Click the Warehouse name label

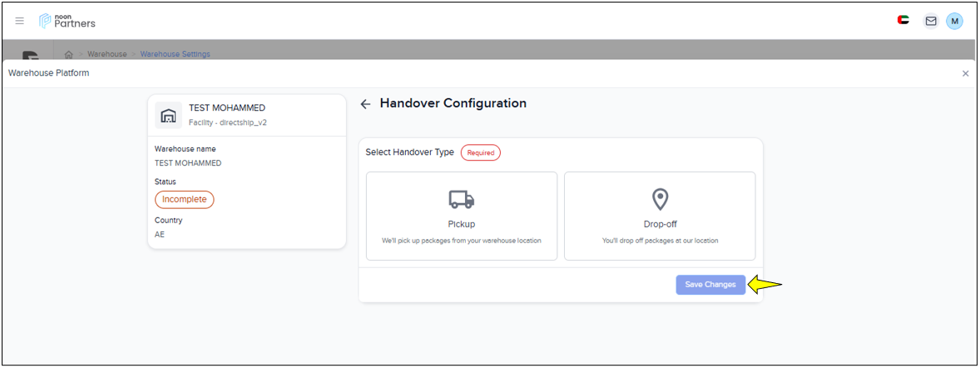[186, 149]
